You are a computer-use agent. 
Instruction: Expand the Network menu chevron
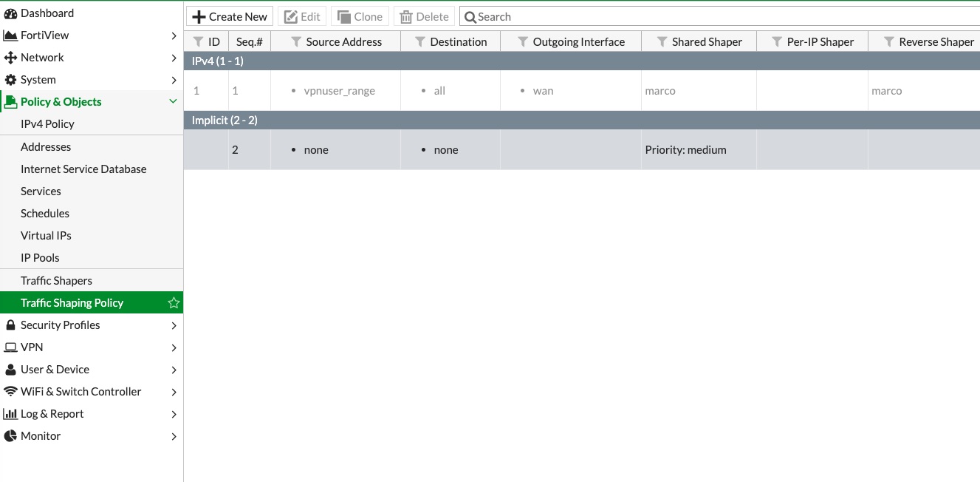(x=174, y=58)
